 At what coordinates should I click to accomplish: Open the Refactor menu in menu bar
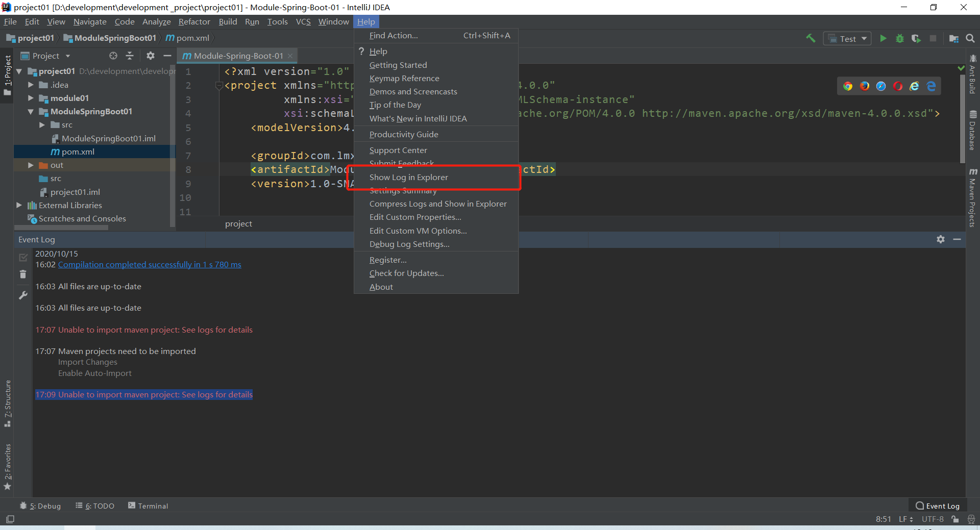point(194,21)
